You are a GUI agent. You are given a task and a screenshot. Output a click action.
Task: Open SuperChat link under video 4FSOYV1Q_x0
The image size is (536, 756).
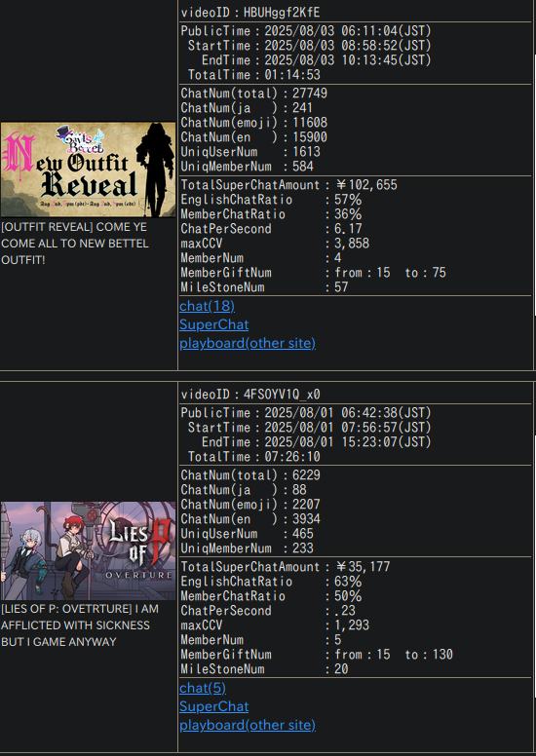click(213, 706)
